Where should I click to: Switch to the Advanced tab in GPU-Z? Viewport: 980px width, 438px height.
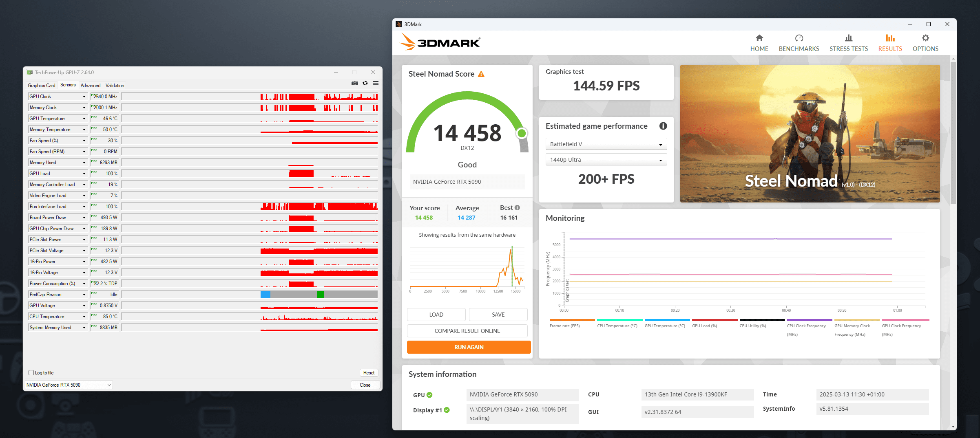point(91,86)
